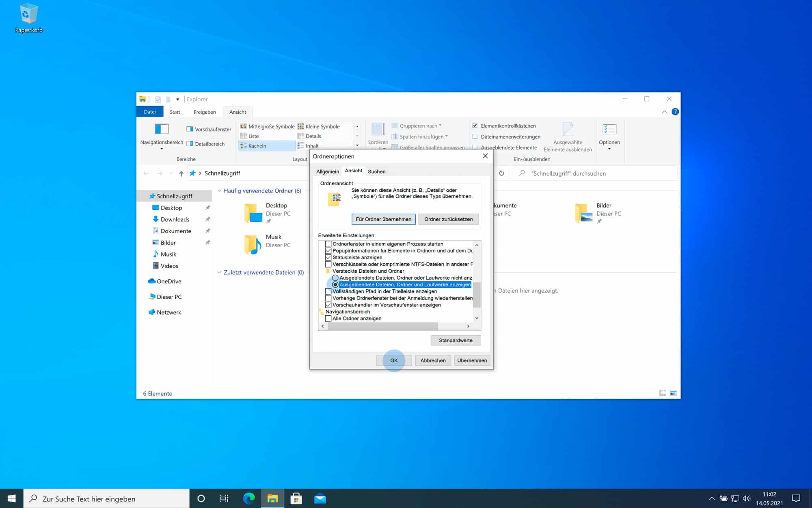Screen dimensions: 812x508
Task: Switch to details view icon in status bar
Action: (x=663, y=393)
